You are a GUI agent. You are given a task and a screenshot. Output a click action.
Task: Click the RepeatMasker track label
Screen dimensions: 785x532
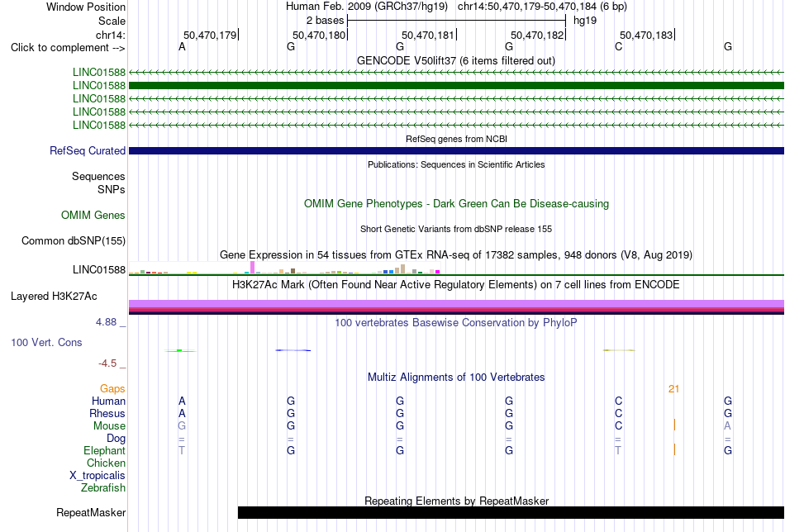coord(91,512)
